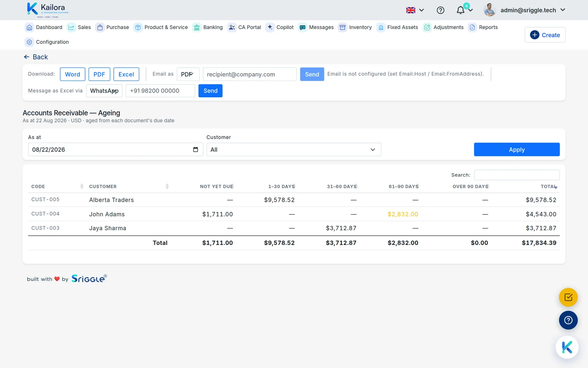
Task: Click the recipient@company.com email field
Action: tap(250, 74)
